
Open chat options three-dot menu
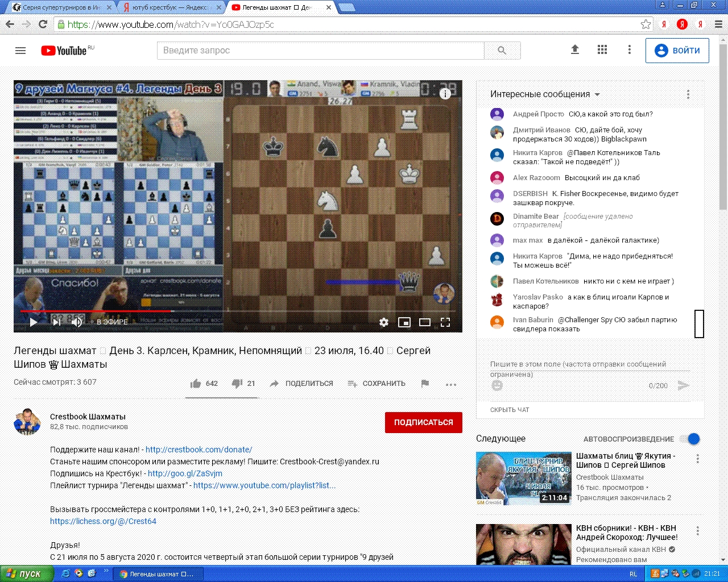pos(688,94)
